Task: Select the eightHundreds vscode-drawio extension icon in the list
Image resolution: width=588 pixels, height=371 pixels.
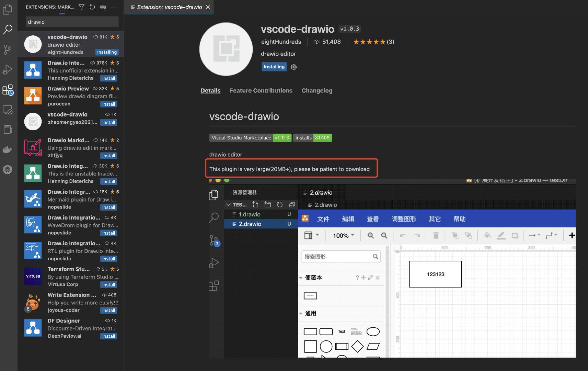Action: 33,44
